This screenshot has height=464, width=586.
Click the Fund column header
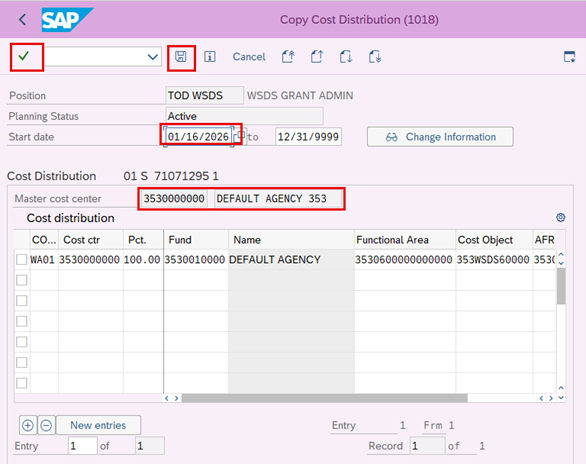coord(196,240)
